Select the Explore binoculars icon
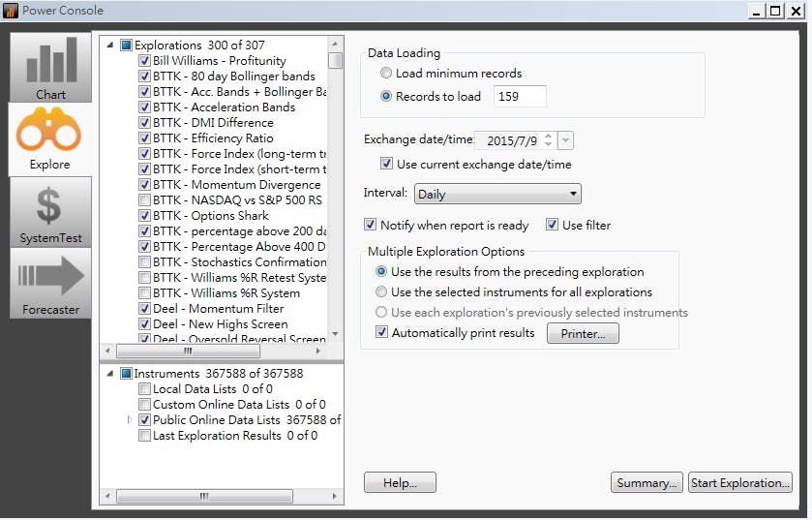This screenshot has width=812, height=520. pos(50,138)
